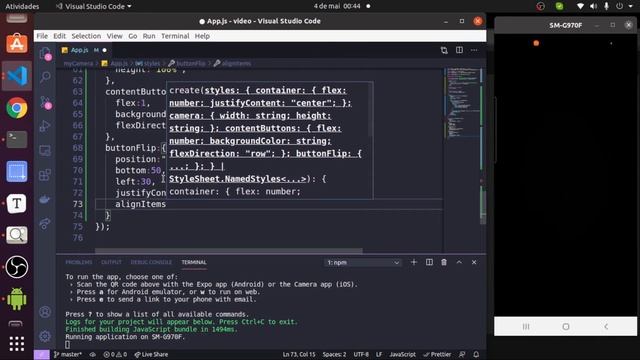Image resolution: width=640 pixels, height=360 pixels.
Task: Split the terminal panel
Action: pos(429,262)
